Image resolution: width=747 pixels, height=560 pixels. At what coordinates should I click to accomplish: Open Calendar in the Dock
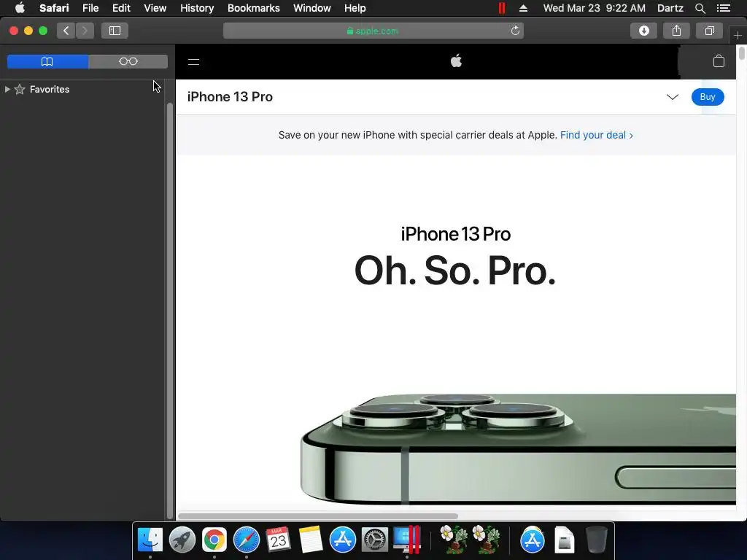click(278, 540)
